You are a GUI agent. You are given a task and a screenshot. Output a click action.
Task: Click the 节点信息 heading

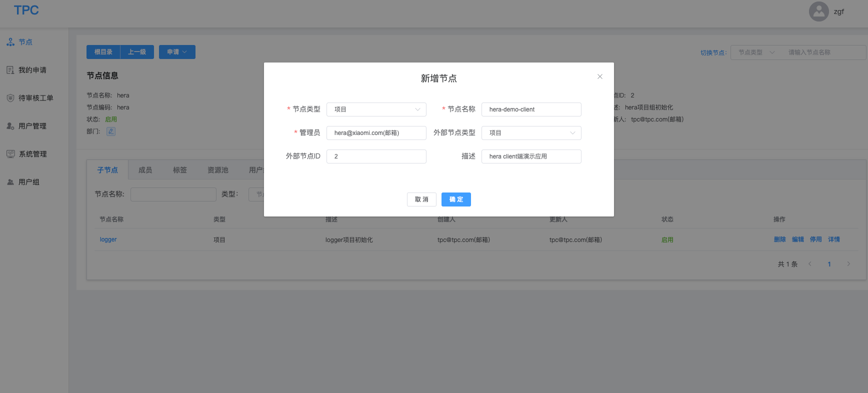click(x=102, y=75)
